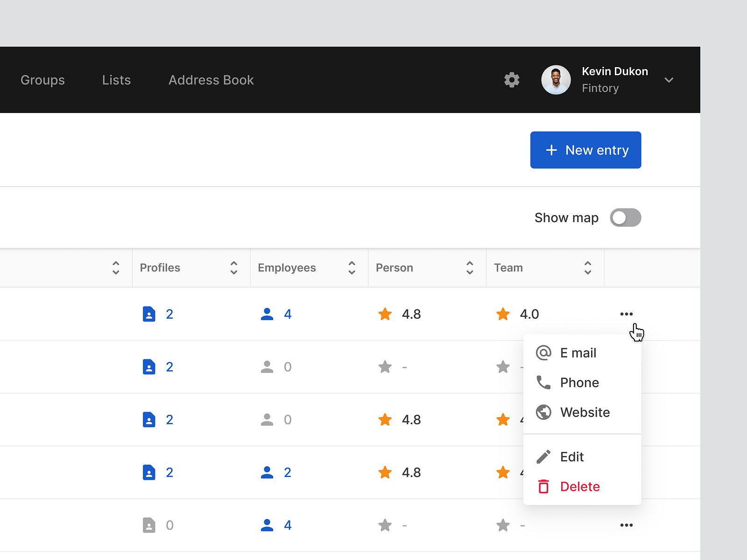747x560 pixels.
Task: Select E mail from the context menu
Action: [578, 353]
